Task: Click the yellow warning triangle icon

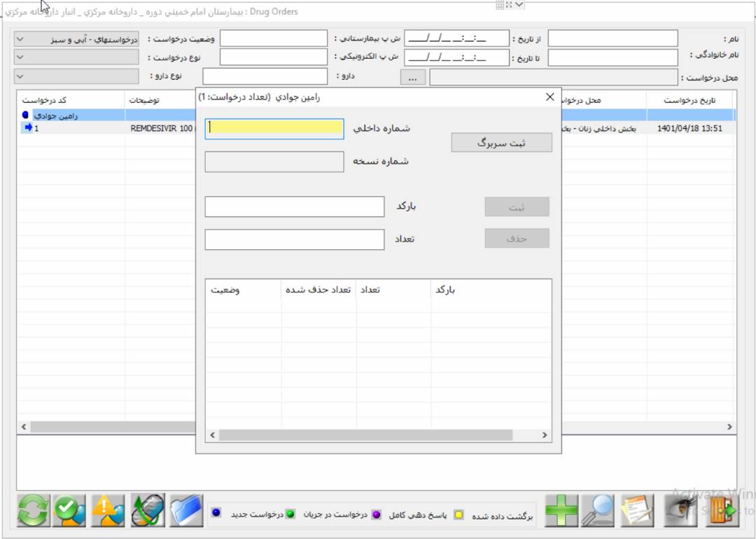Action: (x=108, y=510)
